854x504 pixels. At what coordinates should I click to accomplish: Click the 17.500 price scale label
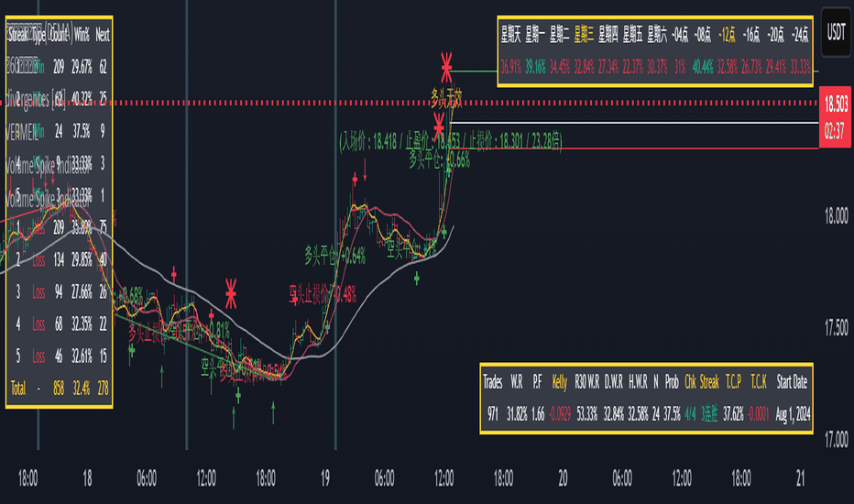click(x=836, y=327)
